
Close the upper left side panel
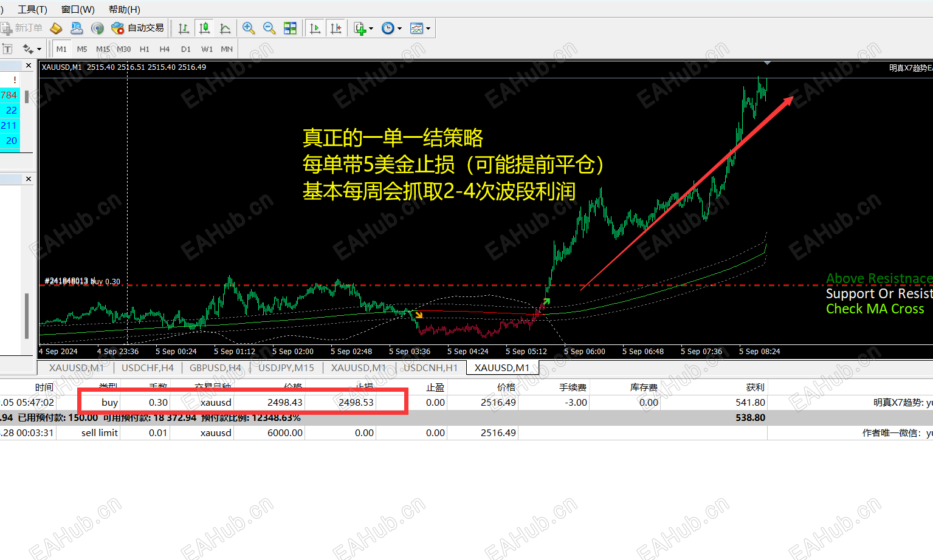pyautogui.click(x=28, y=65)
